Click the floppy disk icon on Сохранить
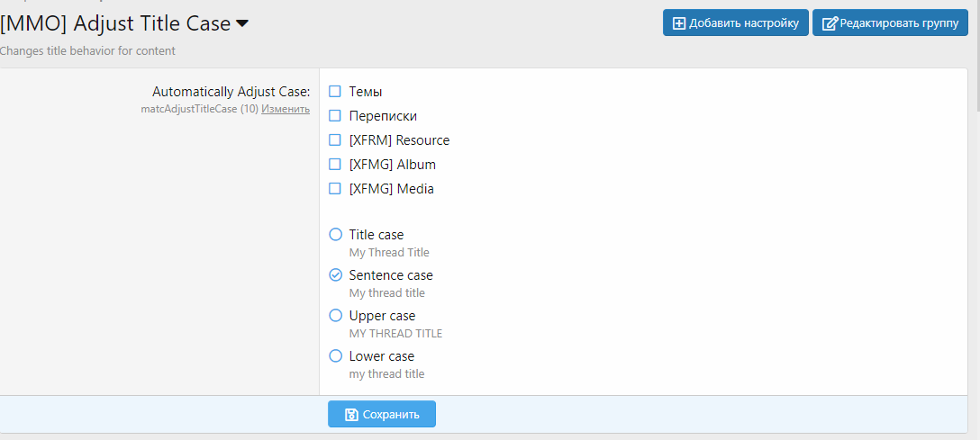980x440 pixels. click(x=351, y=415)
